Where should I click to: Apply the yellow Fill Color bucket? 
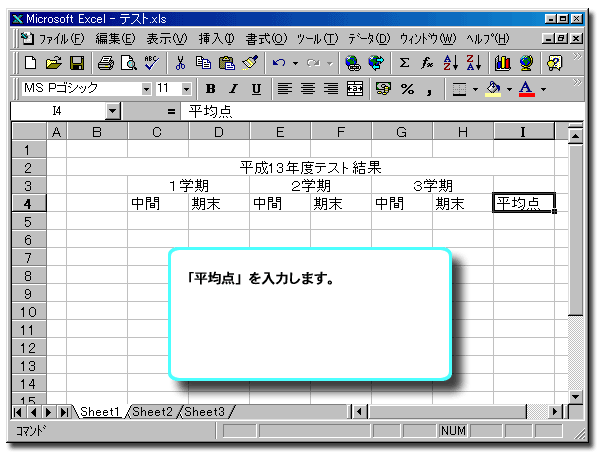coord(493,89)
